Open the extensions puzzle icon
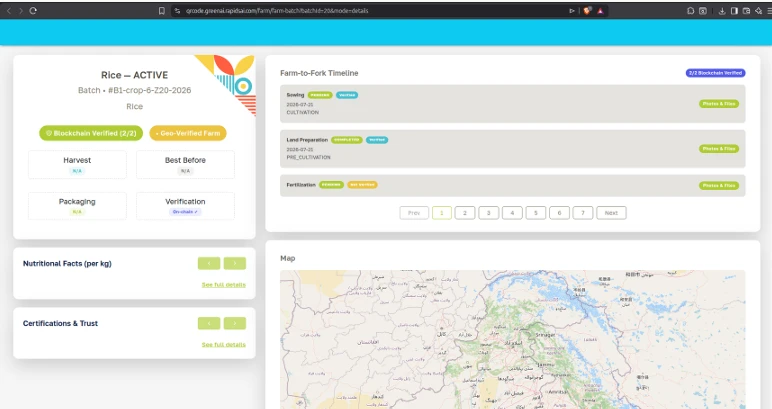772x409 pixels. (x=691, y=10)
